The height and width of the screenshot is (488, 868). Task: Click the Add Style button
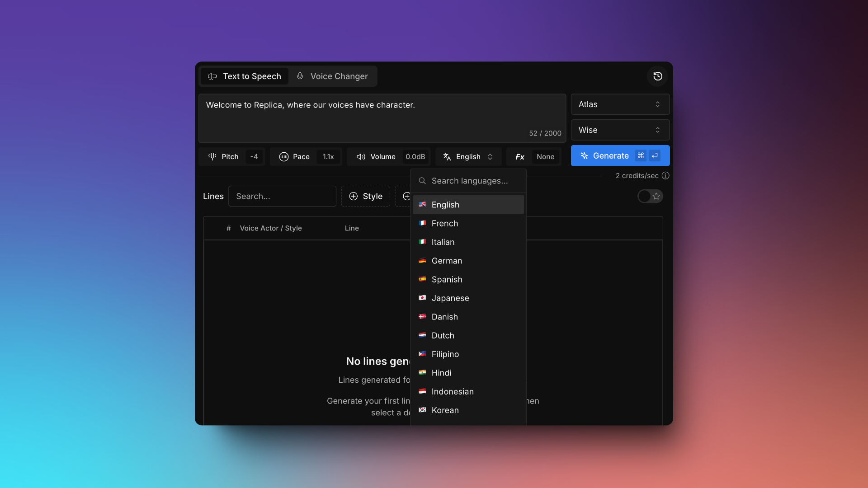[x=365, y=196]
